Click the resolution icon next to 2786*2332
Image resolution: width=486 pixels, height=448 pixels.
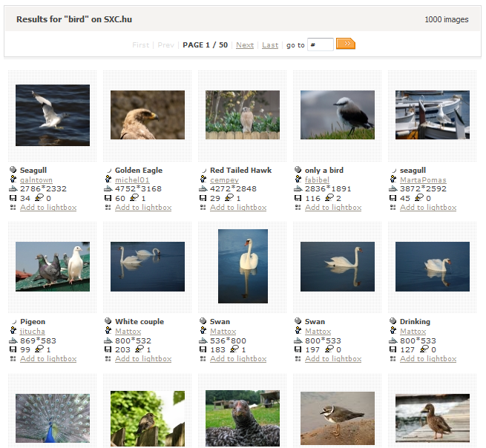point(13,188)
